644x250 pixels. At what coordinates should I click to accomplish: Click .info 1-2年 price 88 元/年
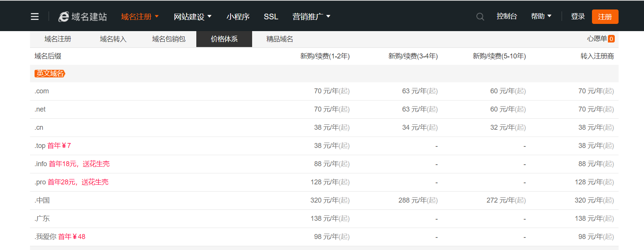332,164
